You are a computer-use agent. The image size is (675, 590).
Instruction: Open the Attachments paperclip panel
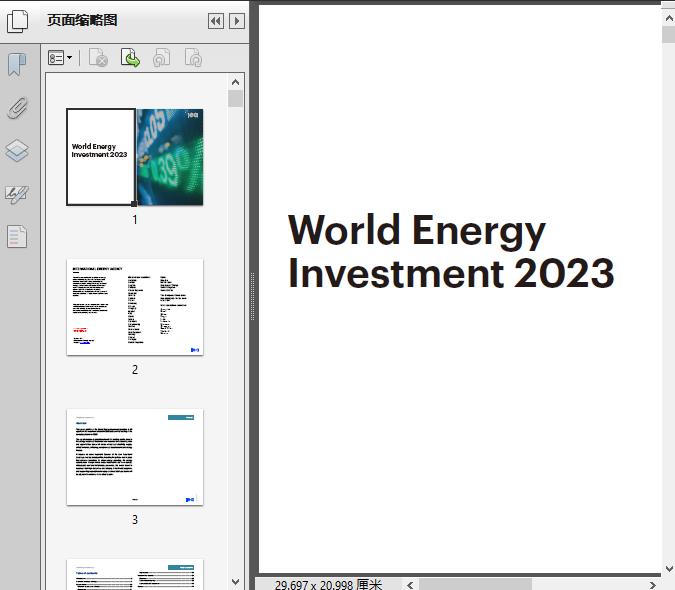pyautogui.click(x=17, y=108)
